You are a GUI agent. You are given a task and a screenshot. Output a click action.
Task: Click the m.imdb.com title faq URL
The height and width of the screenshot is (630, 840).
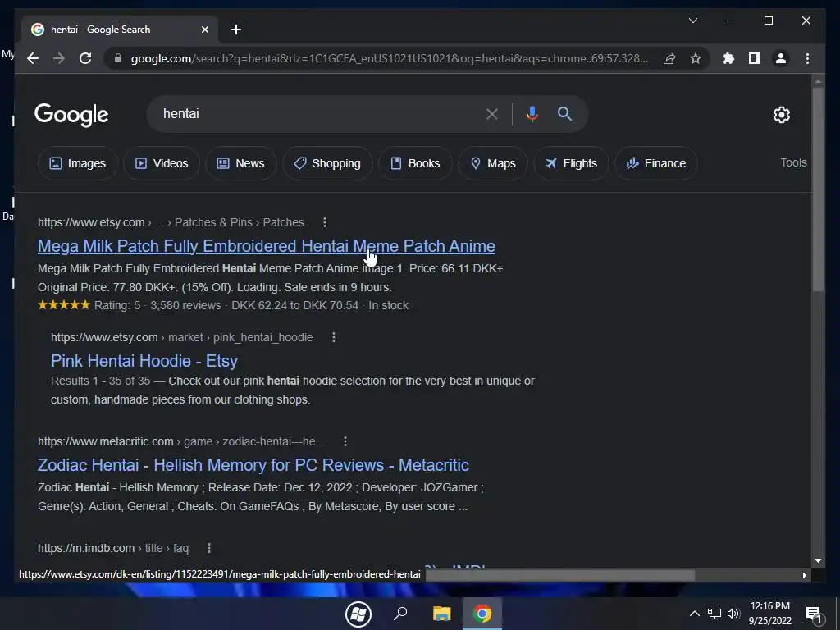pyautogui.click(x=113, y=548)
